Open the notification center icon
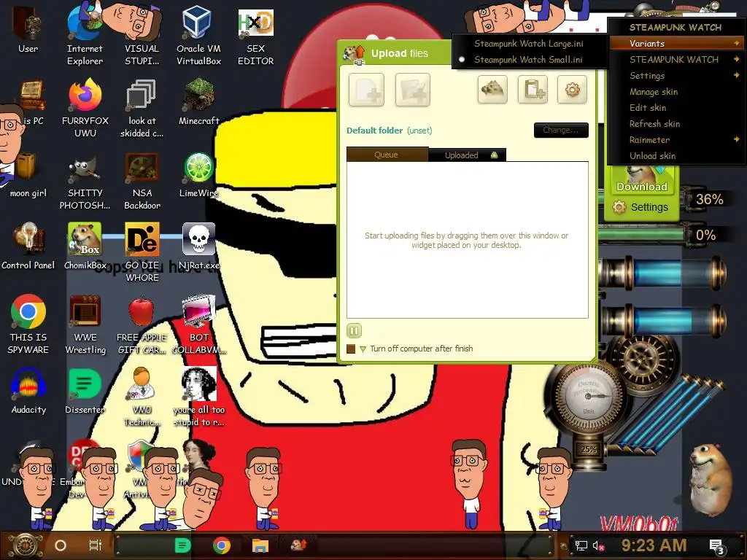Viewport: 747px width, 560px height. (718, 546)
